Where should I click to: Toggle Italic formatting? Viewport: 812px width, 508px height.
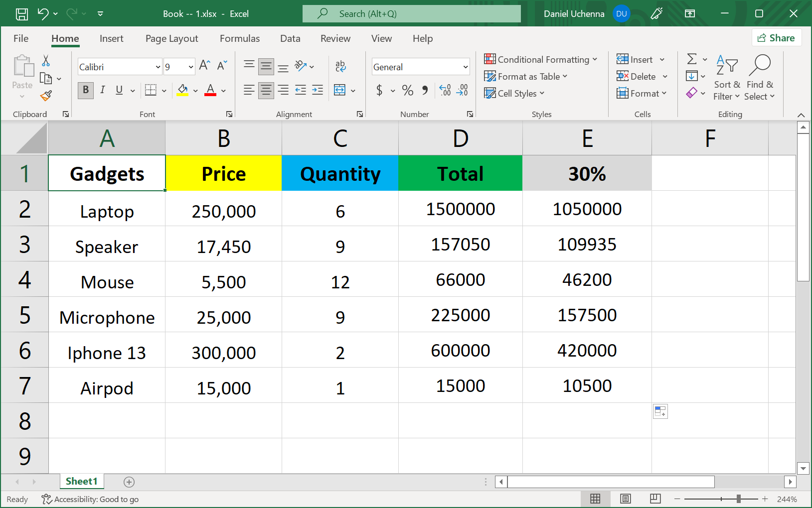point(102,90)
